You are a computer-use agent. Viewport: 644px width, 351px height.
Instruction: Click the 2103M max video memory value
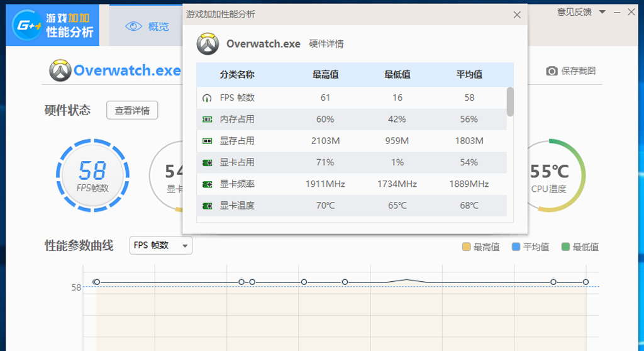coord(325,141)
